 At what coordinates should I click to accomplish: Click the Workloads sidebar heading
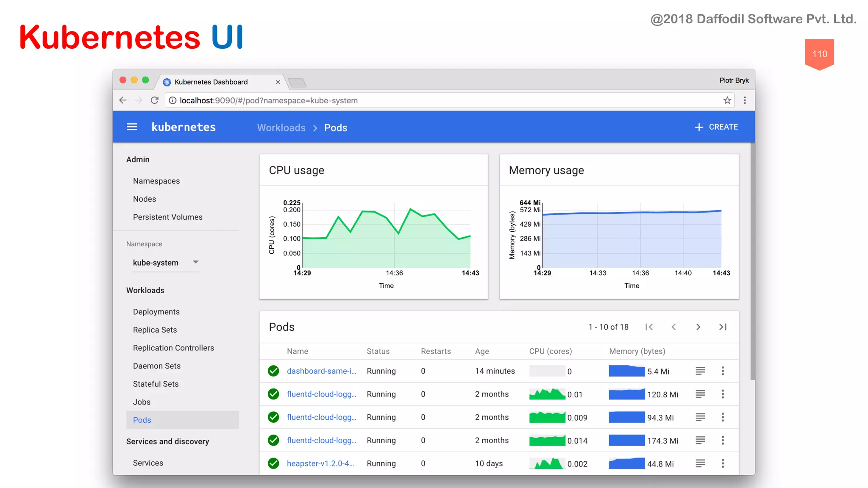[x=145, y=290]
